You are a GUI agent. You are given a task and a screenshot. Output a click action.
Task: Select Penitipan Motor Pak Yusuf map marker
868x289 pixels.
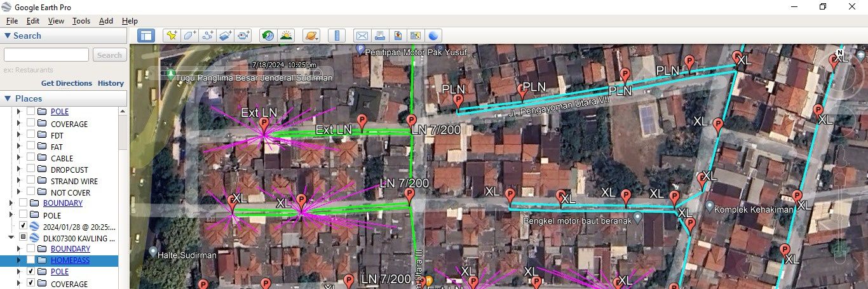point(360,49)
